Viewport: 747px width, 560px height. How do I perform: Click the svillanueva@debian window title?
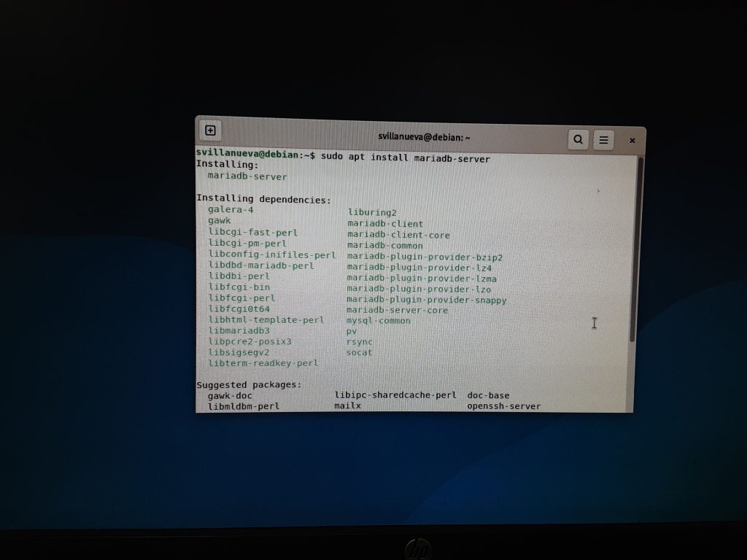tap(424, 137)
